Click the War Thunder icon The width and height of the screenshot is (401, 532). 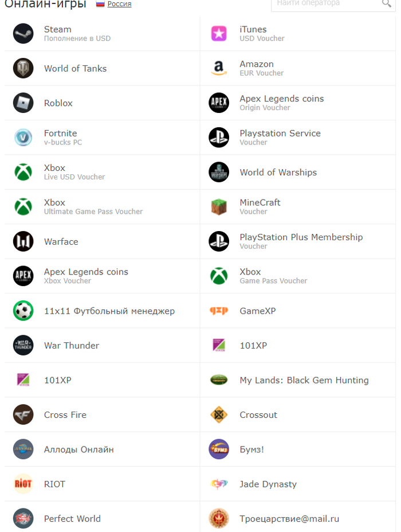(x=23, y=345)
